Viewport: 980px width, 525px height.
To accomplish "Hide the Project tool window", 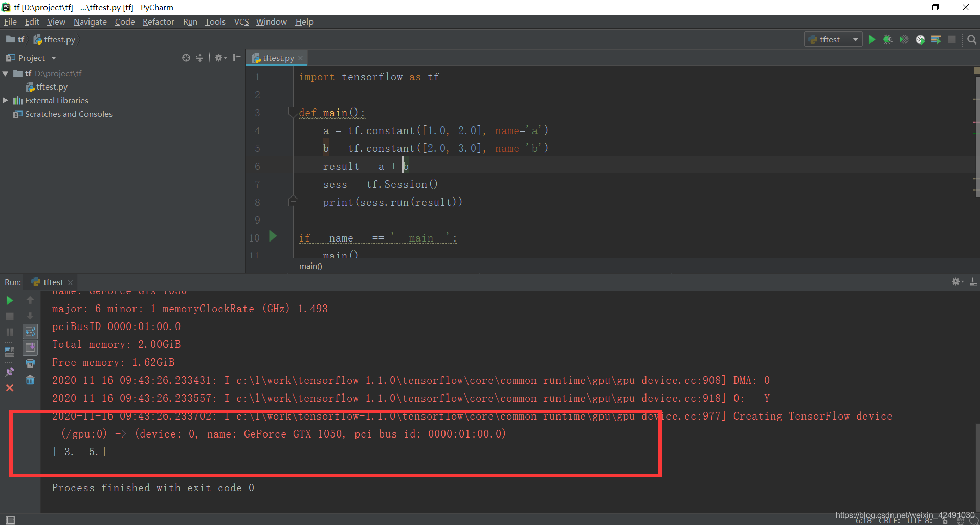I will coord(236,58).
